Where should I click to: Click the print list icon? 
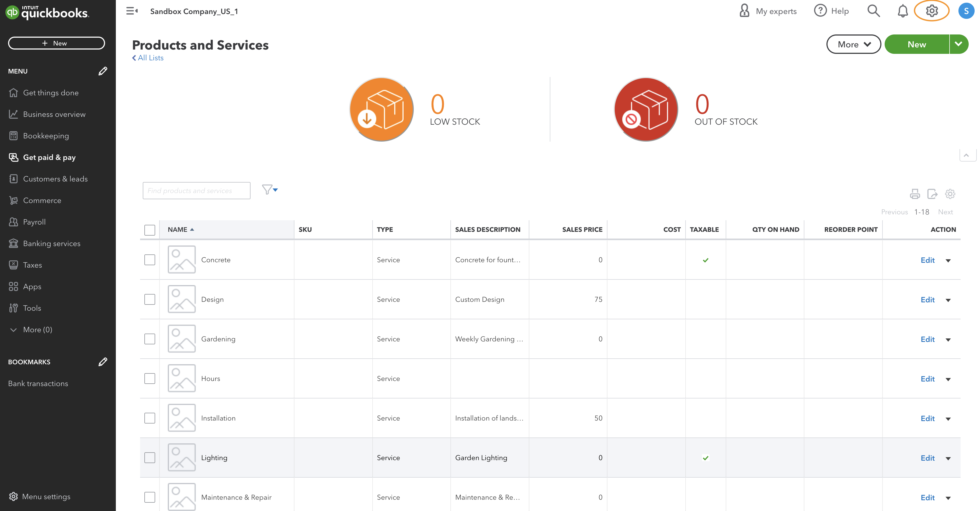tap(915, 194)
